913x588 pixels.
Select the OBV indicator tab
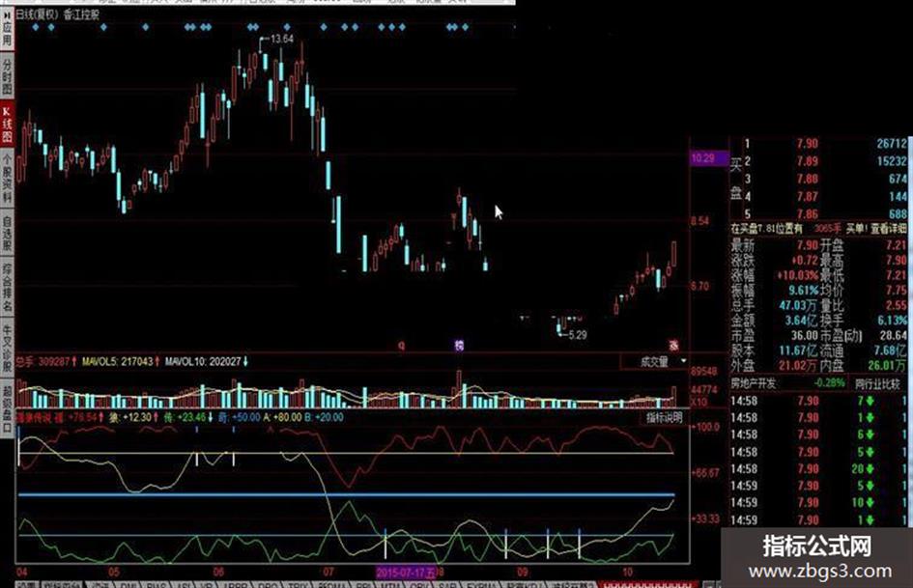point(418,584)
